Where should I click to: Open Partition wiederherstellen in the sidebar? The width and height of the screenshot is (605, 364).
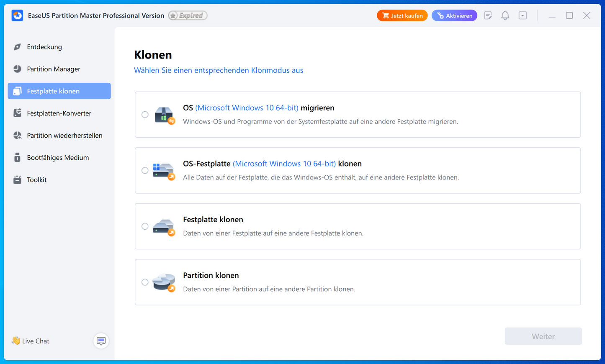pos(59,136)
